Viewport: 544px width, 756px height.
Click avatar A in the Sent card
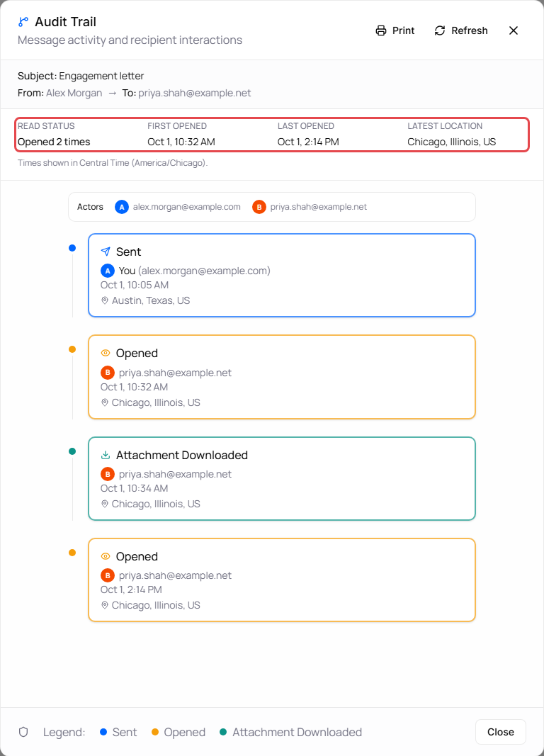[108, 271]
